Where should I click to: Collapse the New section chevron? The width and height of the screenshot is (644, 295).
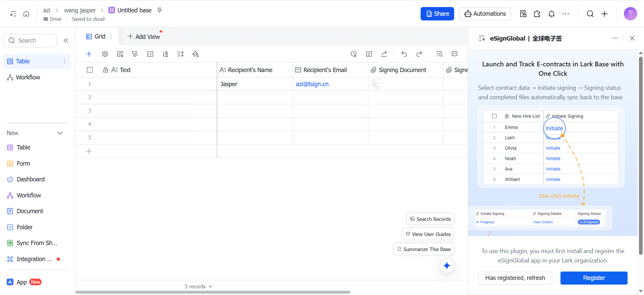coord(60,133)
